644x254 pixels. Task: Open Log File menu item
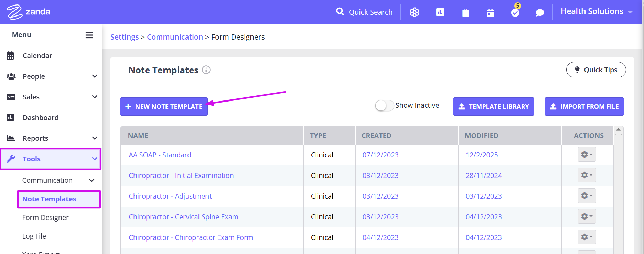click(x=34, y=236)
